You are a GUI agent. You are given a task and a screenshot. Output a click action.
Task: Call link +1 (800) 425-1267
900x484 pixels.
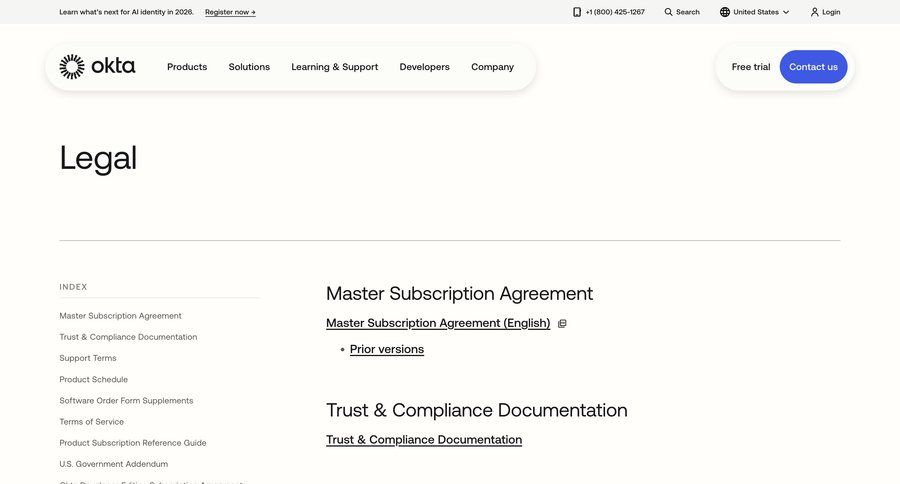(615, 12)
